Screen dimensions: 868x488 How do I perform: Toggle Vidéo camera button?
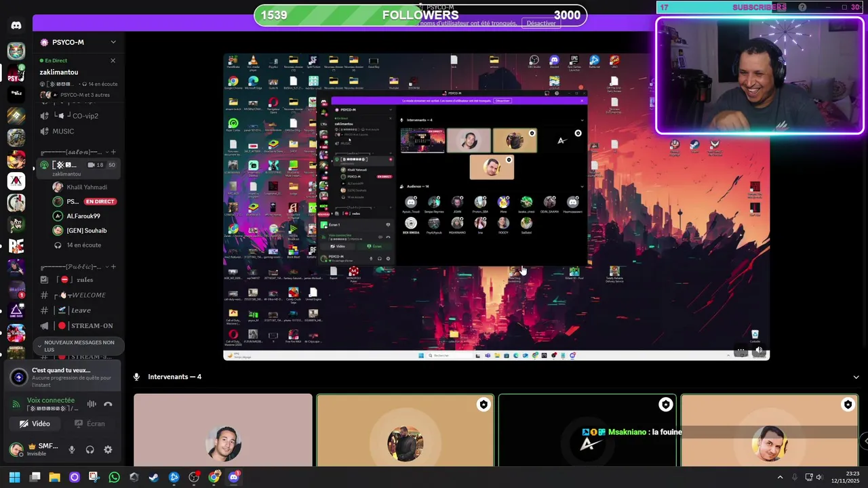click(35, 424)
